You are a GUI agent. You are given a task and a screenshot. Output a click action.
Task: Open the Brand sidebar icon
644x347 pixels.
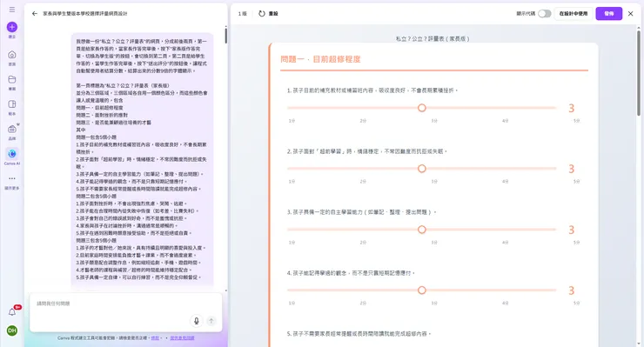12,129
